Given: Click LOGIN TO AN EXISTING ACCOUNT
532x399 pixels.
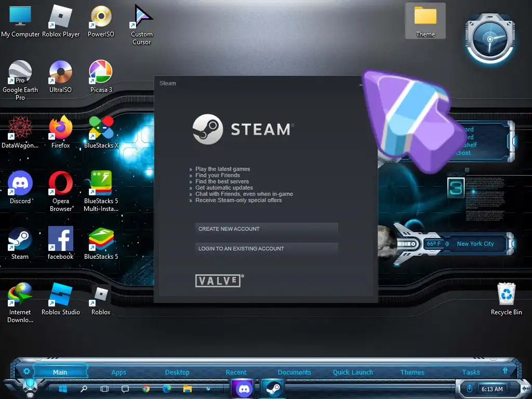Looking at the screenshot, I should tap(267, 249).
